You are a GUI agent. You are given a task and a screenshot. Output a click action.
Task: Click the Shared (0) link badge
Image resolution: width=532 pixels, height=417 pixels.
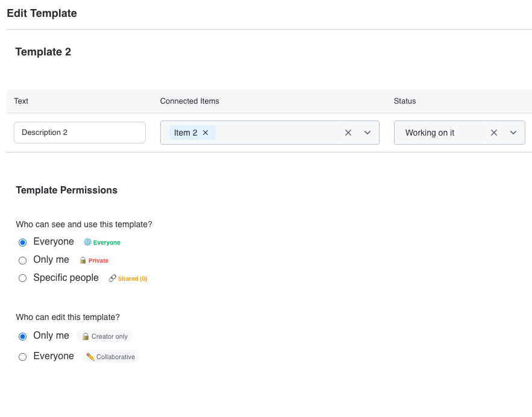(x=128, y=279)
